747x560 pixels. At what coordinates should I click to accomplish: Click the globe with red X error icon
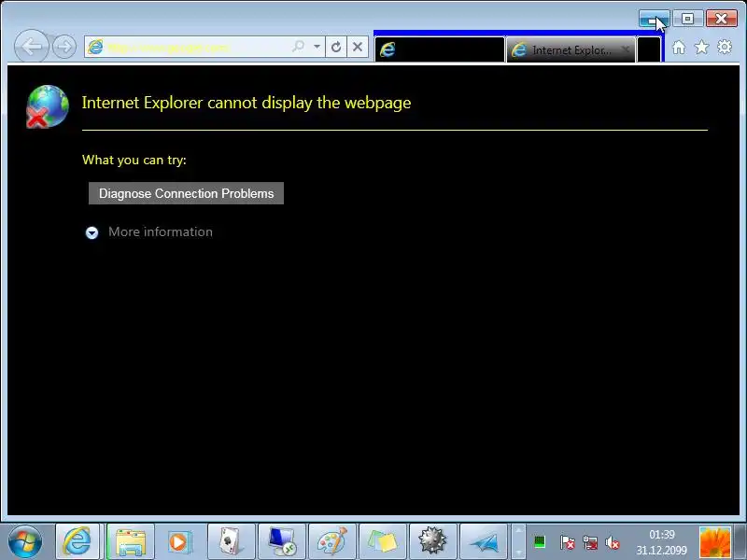(48, 106)
